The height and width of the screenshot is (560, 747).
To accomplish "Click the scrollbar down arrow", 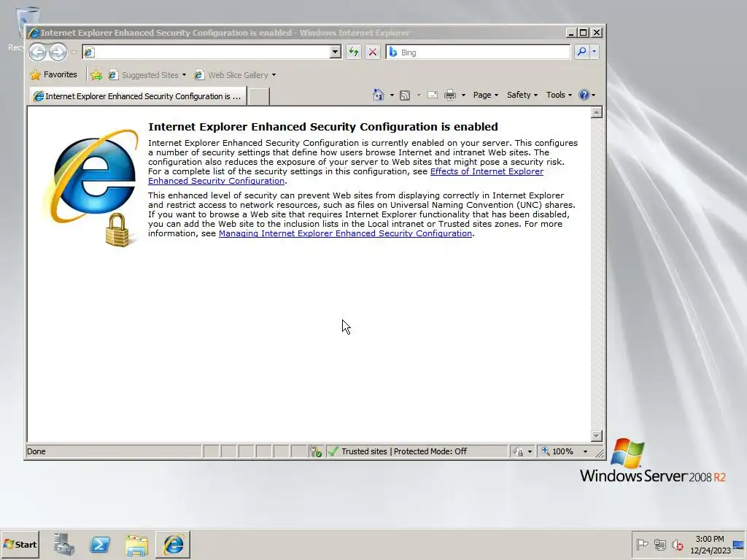I will [x=597, y=436].
